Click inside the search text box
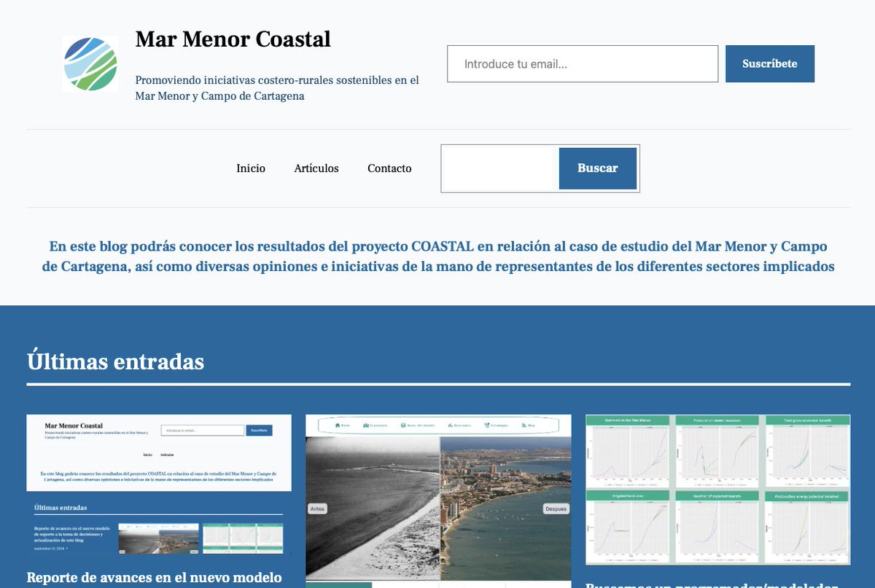This screenshot has height=588, width=875. point(499,168)
